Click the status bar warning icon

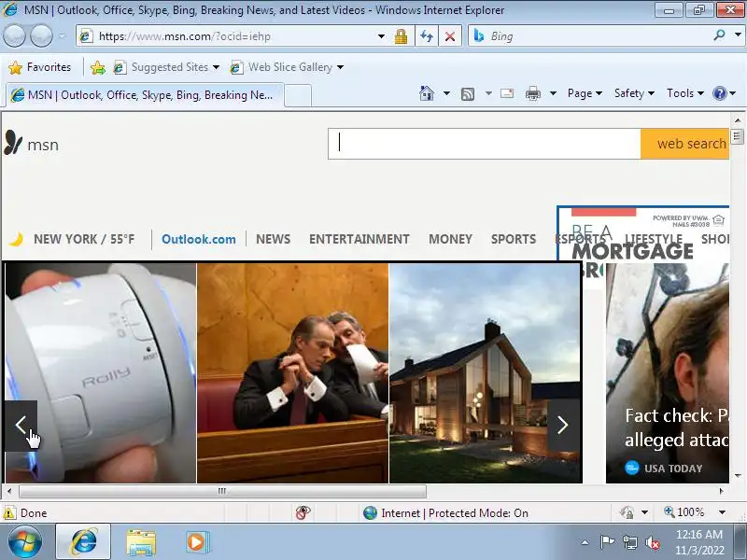pyautogui.click(x=9, y=512)
